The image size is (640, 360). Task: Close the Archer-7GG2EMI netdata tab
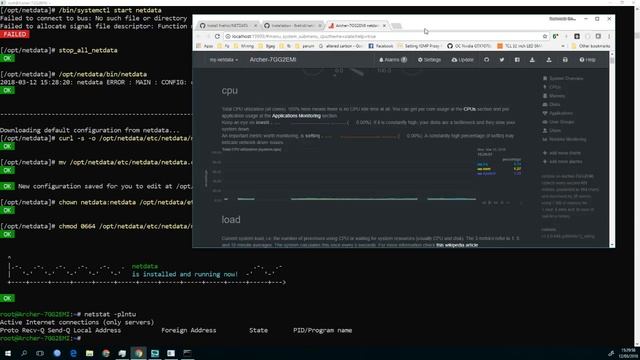click(384, 25)
